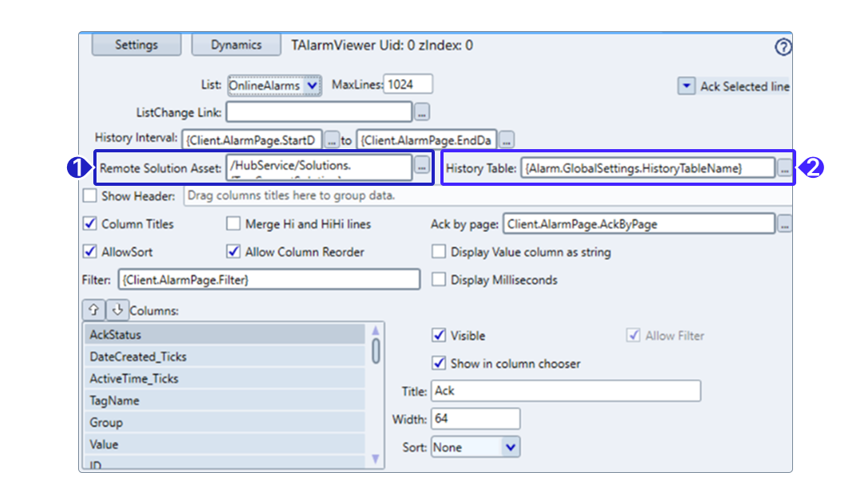The width and height of the screenshot is (860, 504).
Task: Enable the Show Header checkbox
Action: coord(90,196)
